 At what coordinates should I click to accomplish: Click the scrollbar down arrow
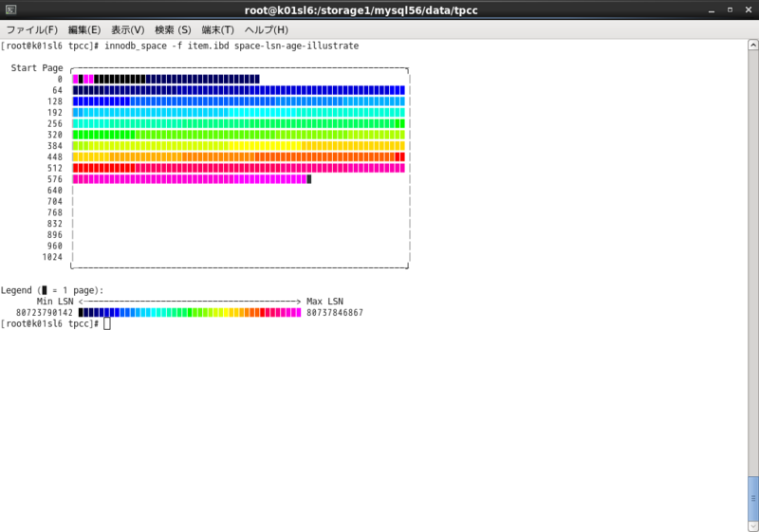pyautogui.click(x=753, y=526)
